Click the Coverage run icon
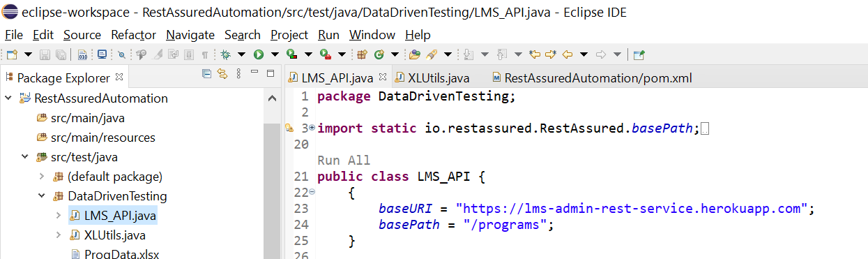This screenshot has width=868, height=259. point(291,54)
